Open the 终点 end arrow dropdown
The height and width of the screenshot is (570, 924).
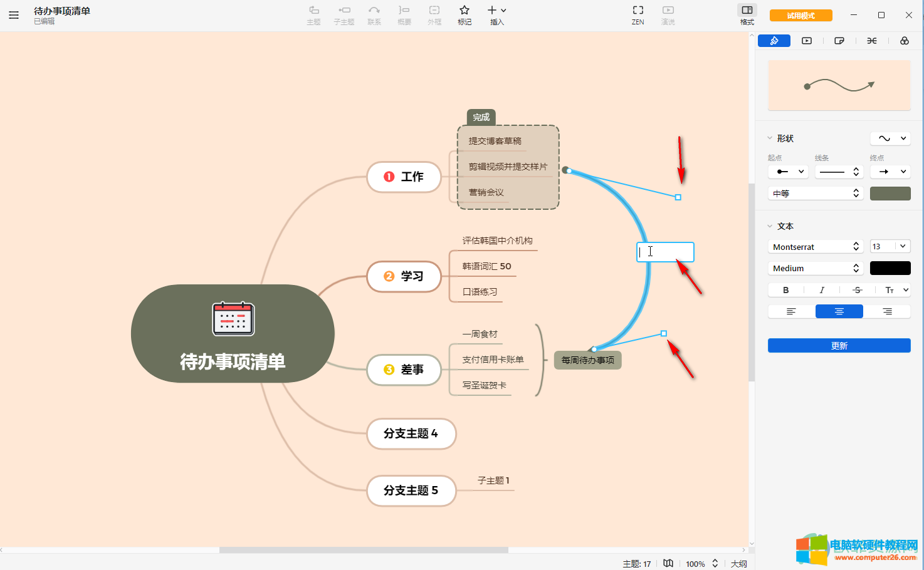click(890, 172)
